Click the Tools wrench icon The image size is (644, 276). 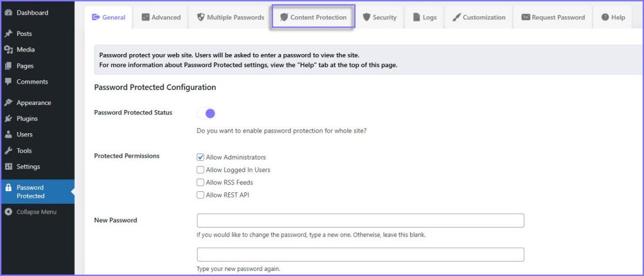tap(8, 151)
